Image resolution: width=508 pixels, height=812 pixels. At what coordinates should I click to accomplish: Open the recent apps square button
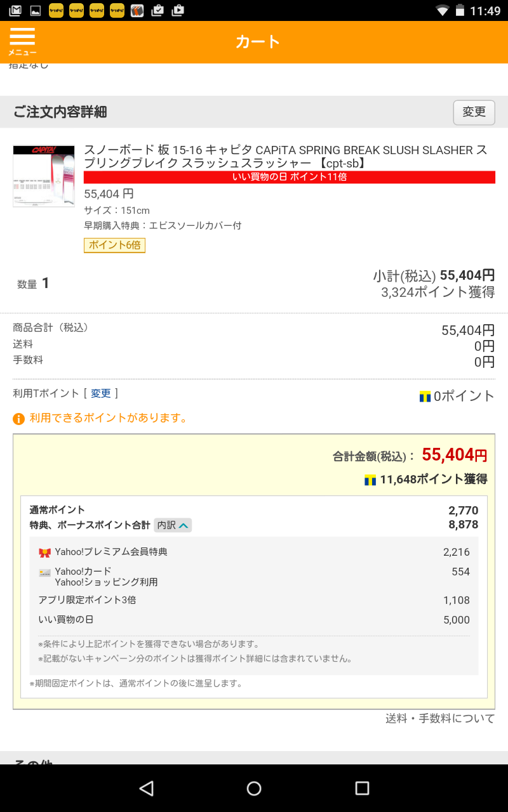coord(362,788)
